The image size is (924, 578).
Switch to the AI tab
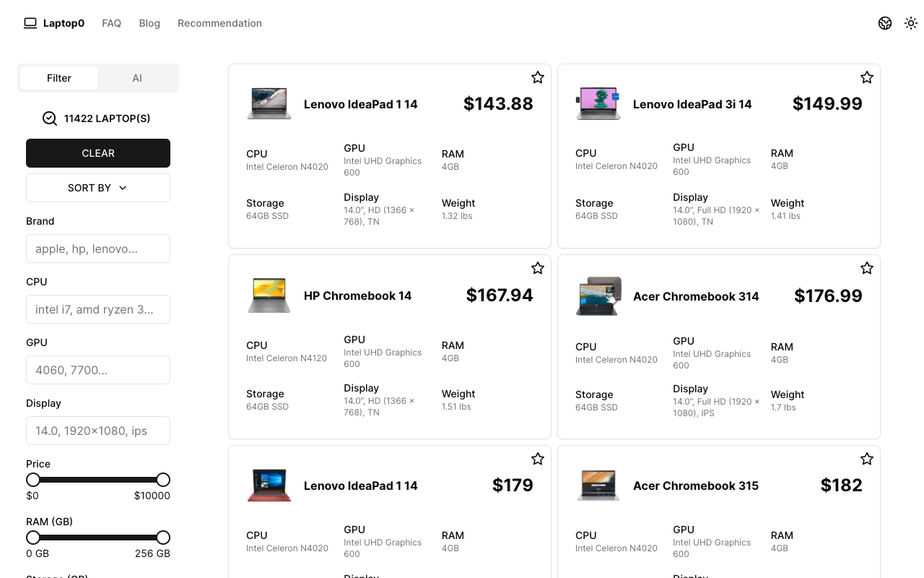click(x=137, y=78)
